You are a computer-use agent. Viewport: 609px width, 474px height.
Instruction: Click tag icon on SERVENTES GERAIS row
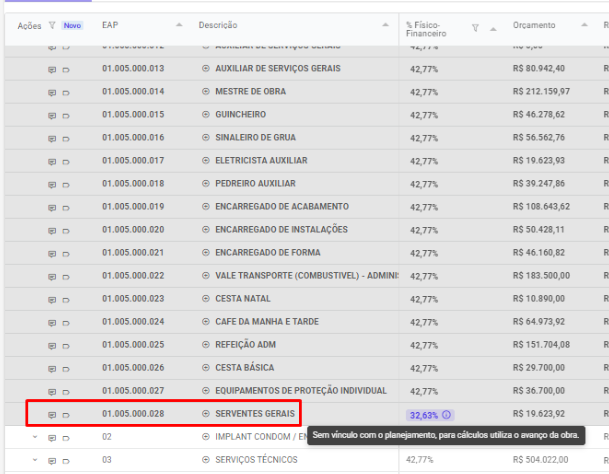tap(66, 415)
